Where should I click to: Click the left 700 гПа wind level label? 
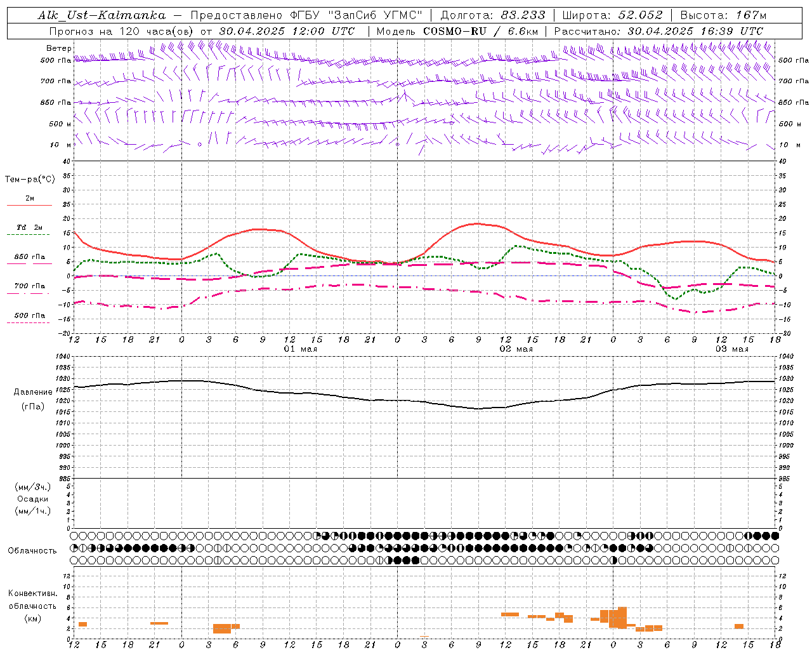[x=56, y=81]
